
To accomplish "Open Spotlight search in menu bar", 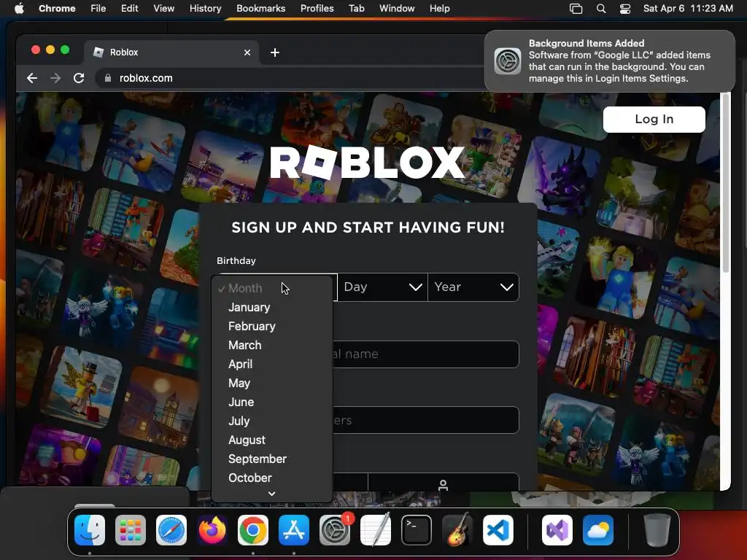I will coord(601,9).
